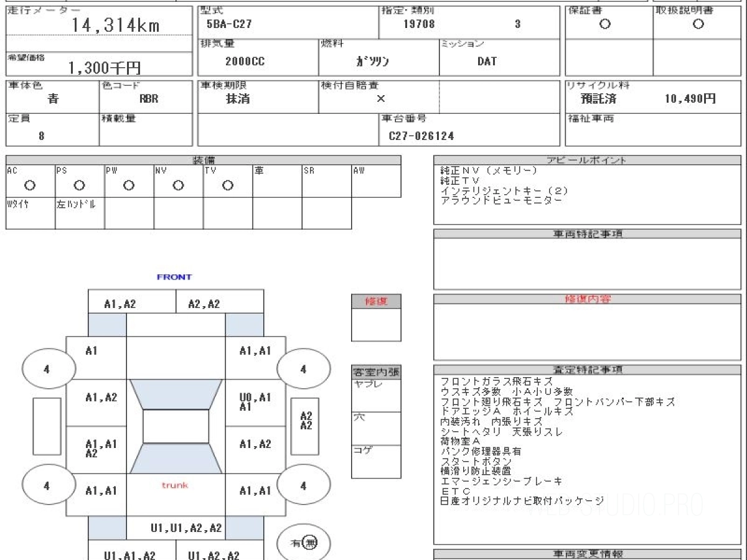Image resolution: width=747 pixels, height=560 pixels.
Task: Click the circle under 取扱説明書
Action: (698, 24)
